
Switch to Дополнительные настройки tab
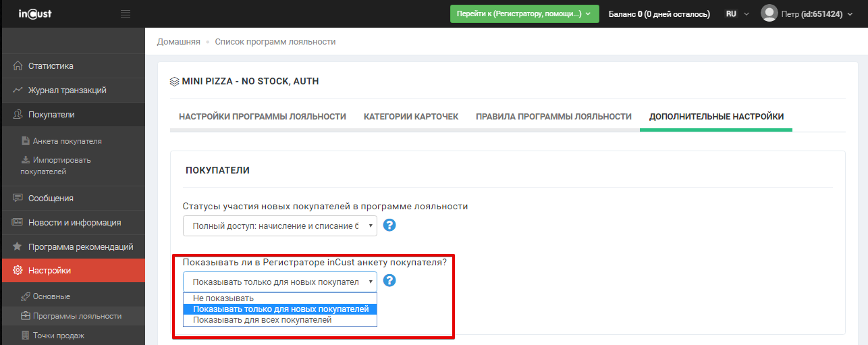pyautogui.click(x=716, y=117)
